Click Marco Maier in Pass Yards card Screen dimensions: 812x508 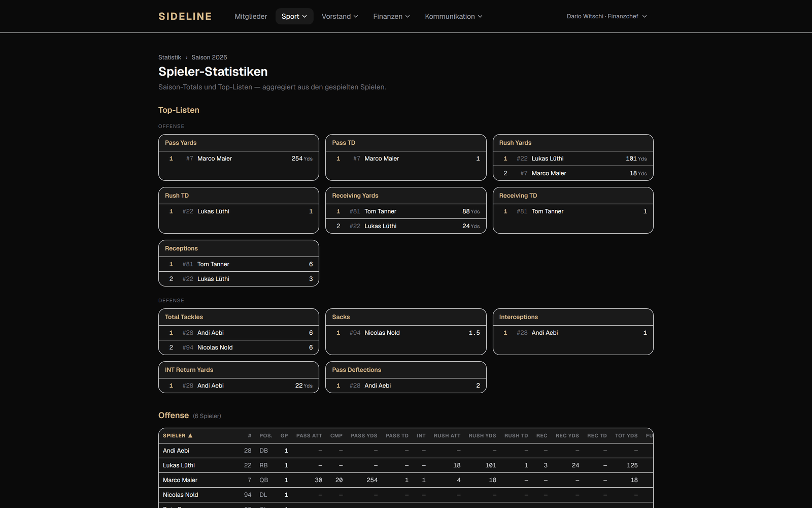(214, 158)
